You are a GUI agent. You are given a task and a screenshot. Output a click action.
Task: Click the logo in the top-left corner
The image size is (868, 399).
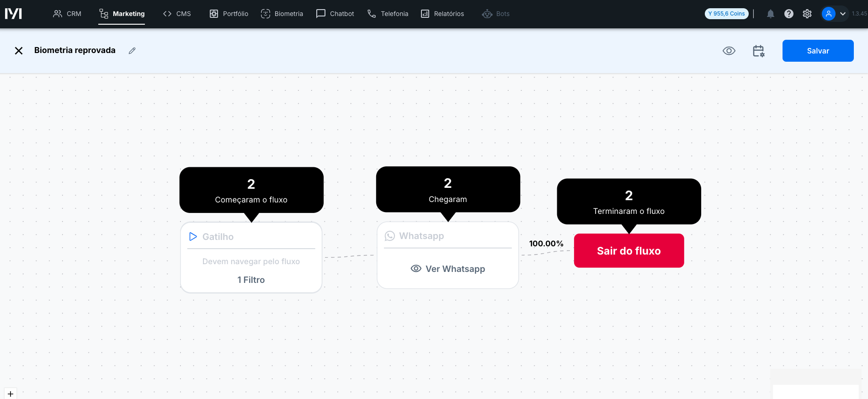click(x=13, y=14)
